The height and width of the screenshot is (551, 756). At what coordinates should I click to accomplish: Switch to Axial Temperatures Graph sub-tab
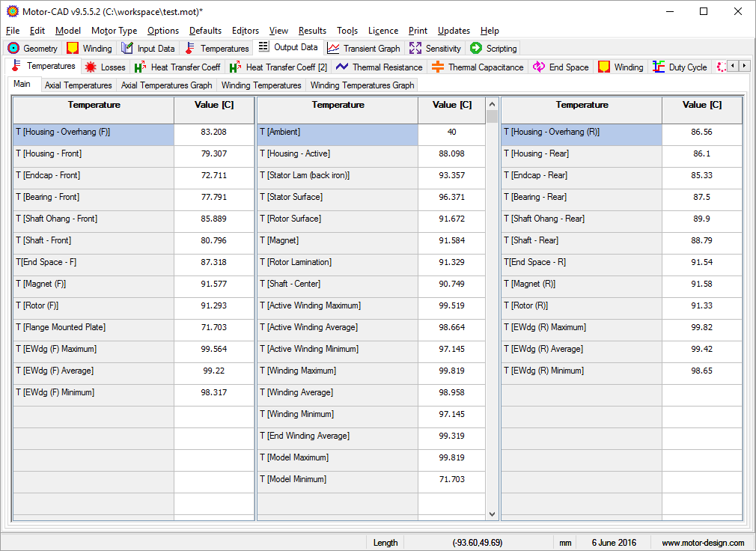pyautogui.click(x=166, y=85)
